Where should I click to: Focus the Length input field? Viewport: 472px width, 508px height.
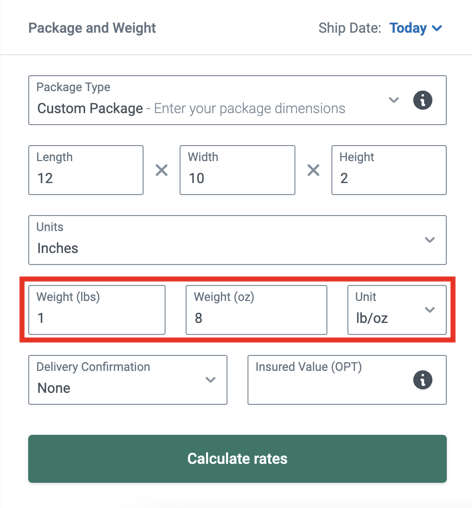point(86,170)
